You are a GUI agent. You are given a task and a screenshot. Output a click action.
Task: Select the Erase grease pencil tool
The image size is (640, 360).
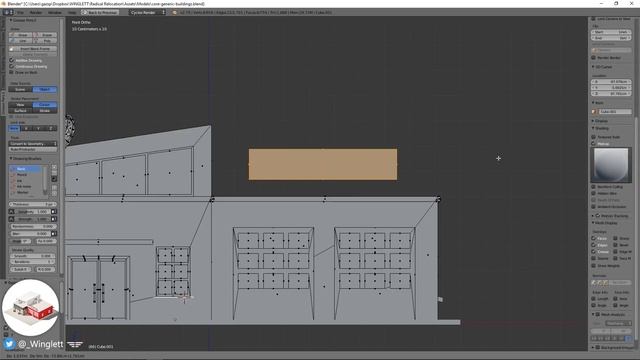tap(45, 35)
